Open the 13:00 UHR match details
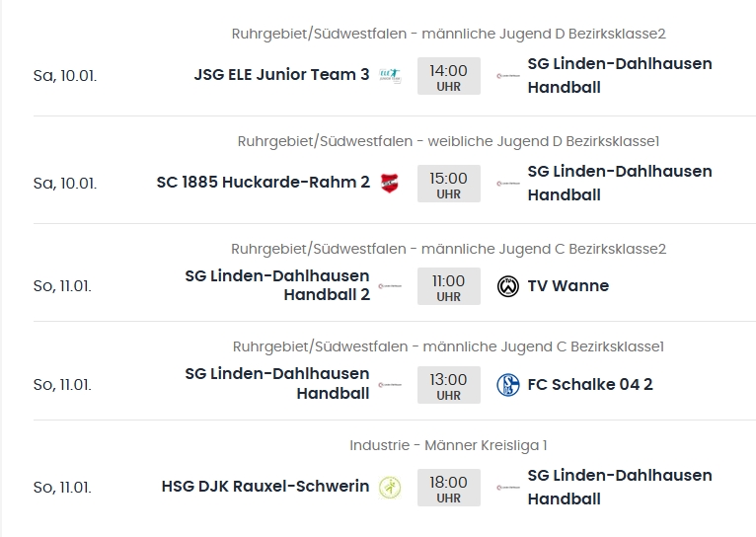Viewport: 756px width, 537px height. tap(449, 385)
